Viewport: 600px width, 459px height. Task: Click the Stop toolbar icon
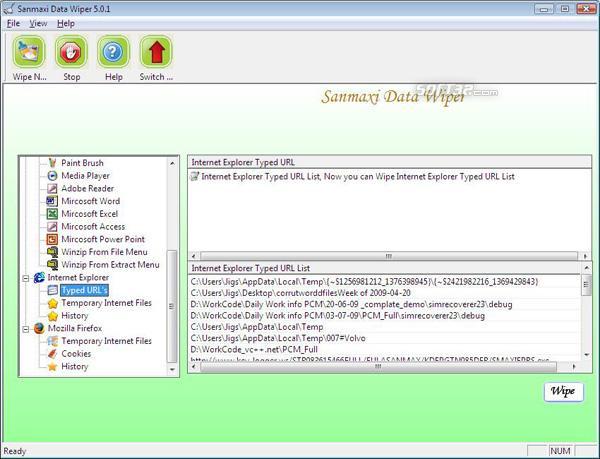pos(71,52)
